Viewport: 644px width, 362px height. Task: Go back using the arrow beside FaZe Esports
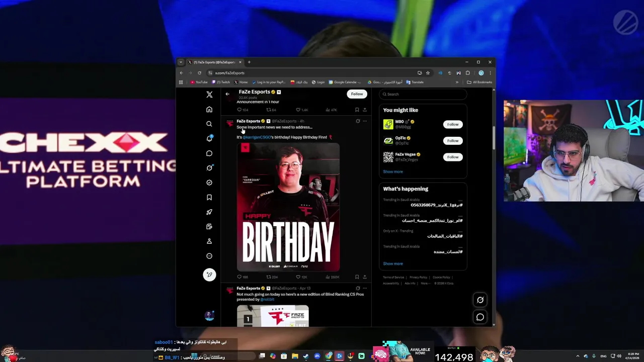(x=227, y=94)
